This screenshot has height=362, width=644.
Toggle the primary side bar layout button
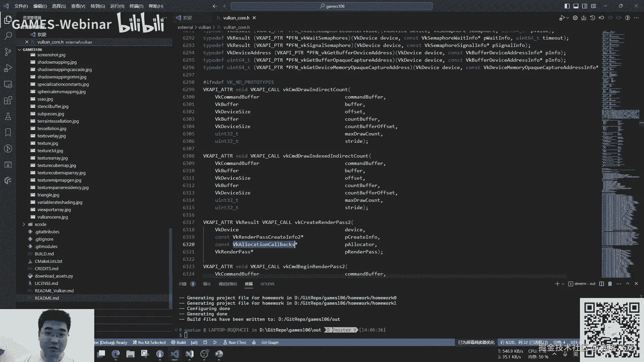pos(567,6)
